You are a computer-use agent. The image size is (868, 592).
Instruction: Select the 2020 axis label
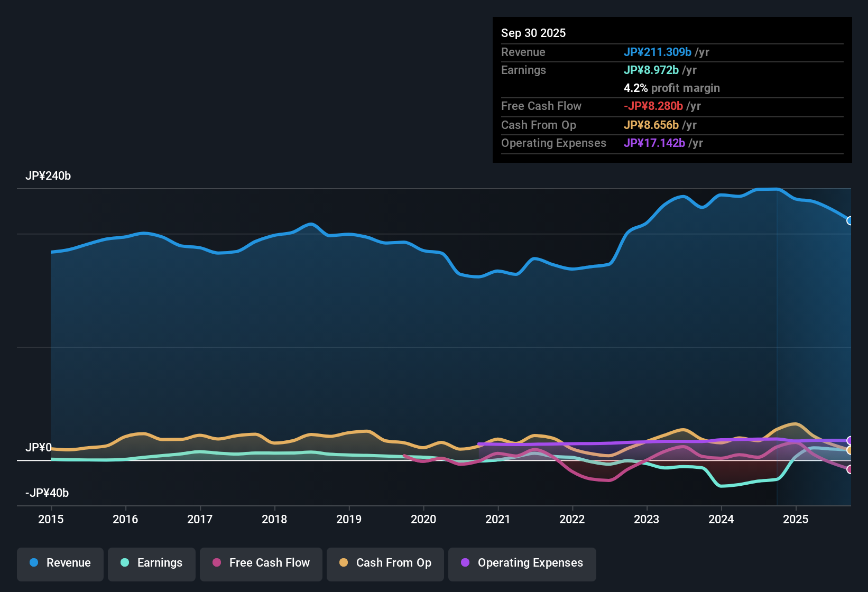[423, 520]
